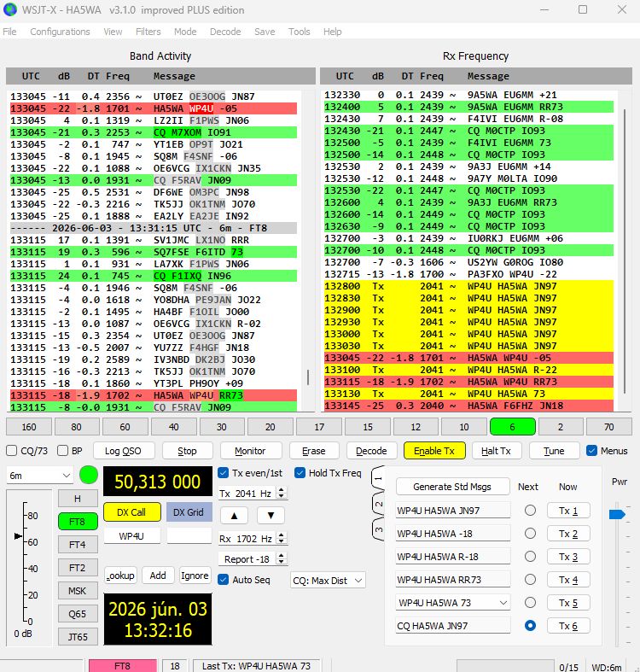Open the File menu

pyautogui.click(x=9, y=32)
